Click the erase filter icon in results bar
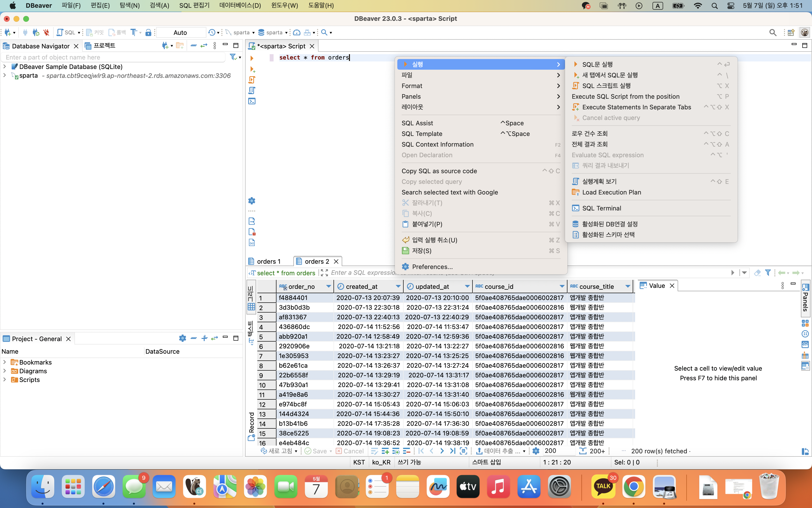 [x=757, y=273]
